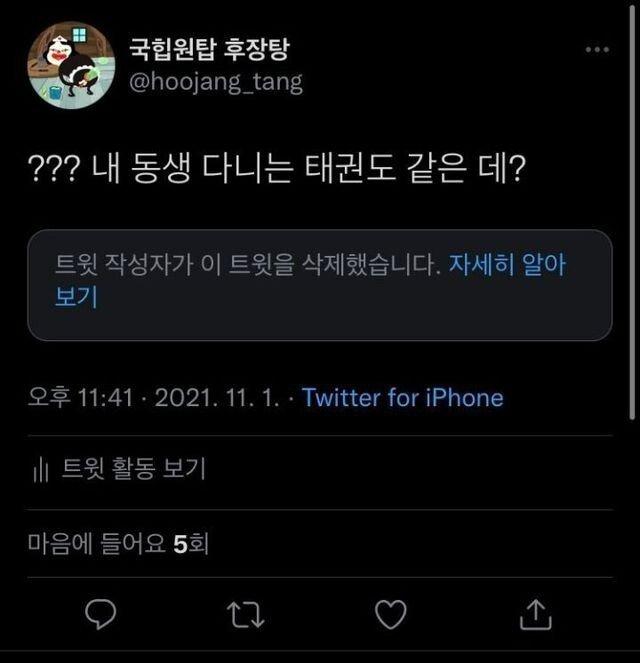This screenshot has width=640, height=663.
Task: Click the 마음에 들어요 likes label
Action: pos(97,543)
